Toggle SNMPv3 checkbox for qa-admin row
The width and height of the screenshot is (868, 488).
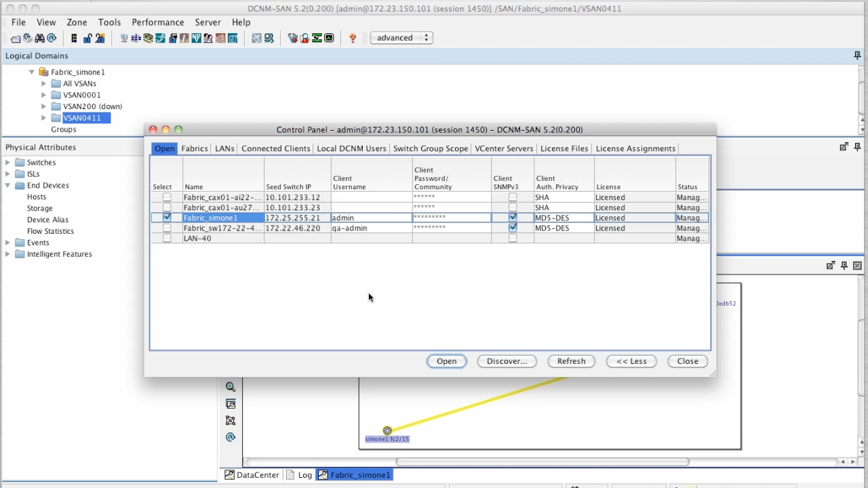click(513, 228)
